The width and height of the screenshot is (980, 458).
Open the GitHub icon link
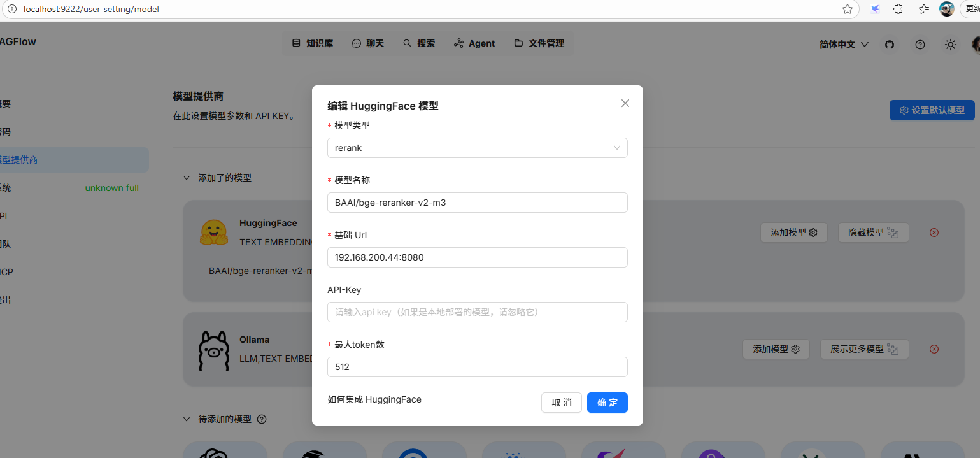pyautogui.click(x=890, y=45)
